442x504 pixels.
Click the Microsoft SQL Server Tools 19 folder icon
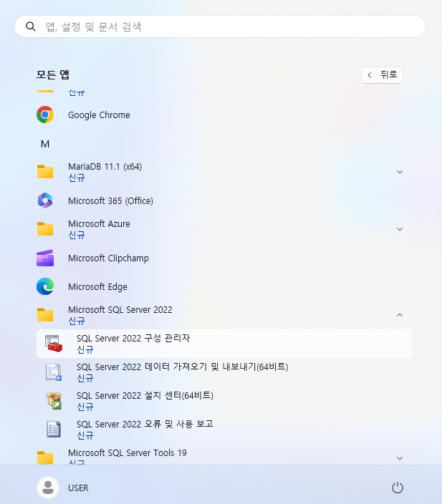pos(45,457)
